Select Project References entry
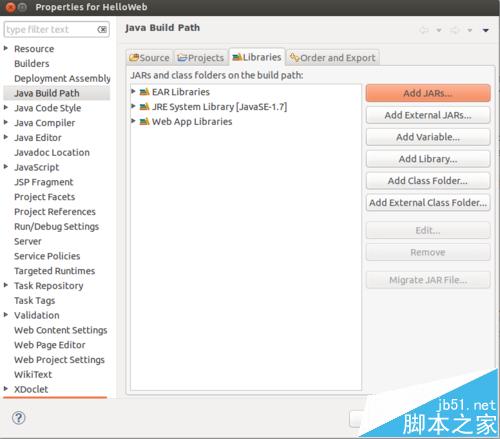500x439 pixels. pos(55,212)
